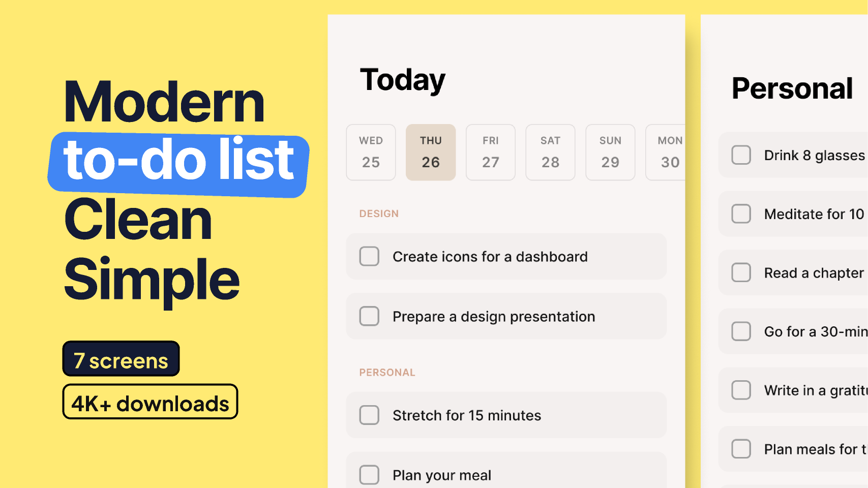The height and width of the screenshot is (488, 868).
Task: Click the DESIGN section label
Action: click(379, 213)
